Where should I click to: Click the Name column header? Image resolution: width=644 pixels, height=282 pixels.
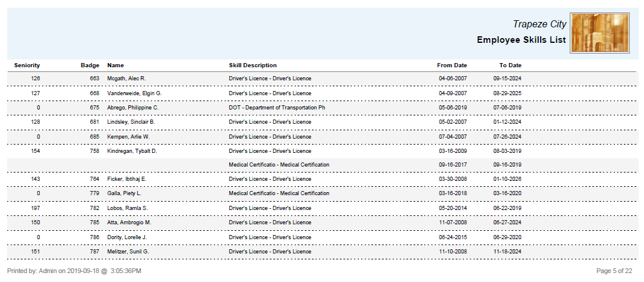click(115, 65)
